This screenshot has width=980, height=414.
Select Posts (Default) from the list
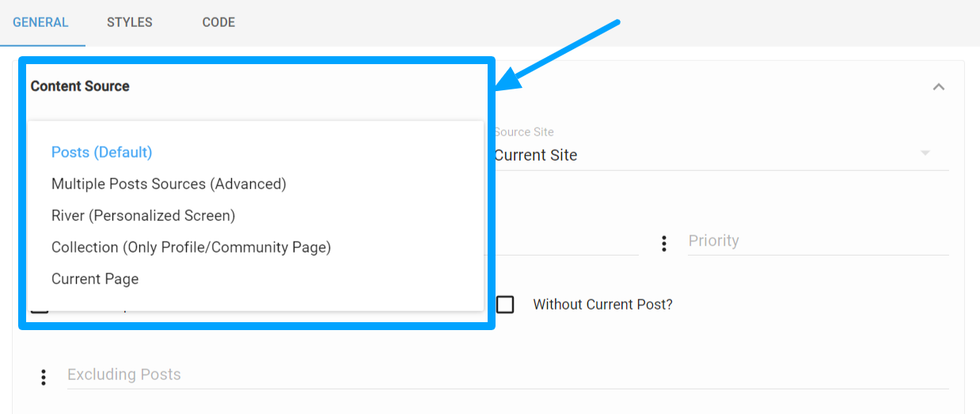tap(101, 152)
